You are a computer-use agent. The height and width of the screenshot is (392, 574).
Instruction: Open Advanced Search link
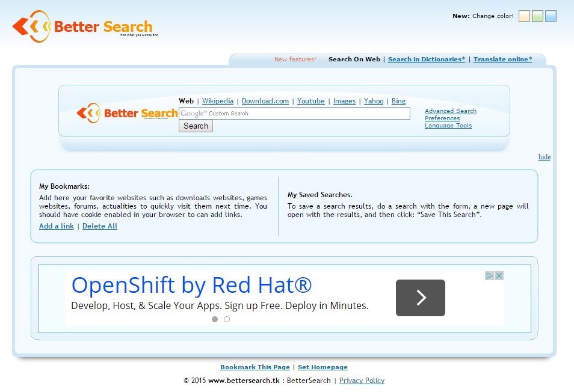tap(451, 111)
